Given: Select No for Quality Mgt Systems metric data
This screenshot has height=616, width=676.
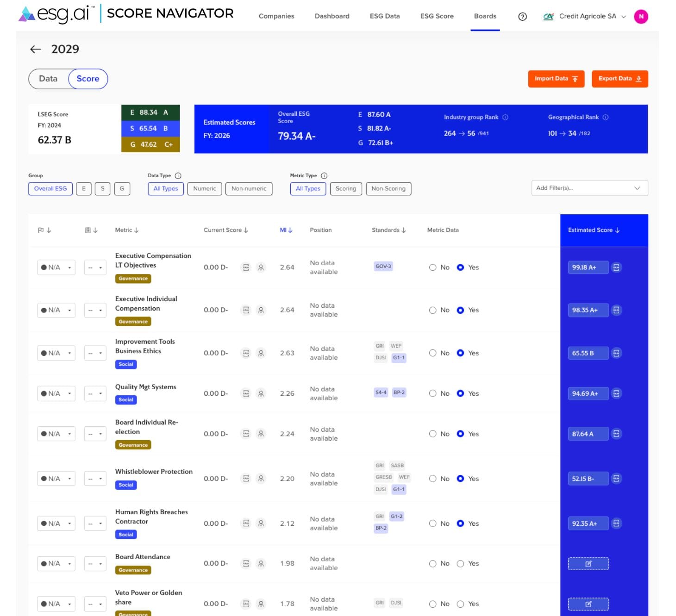Looking at the screenshot, I should coord(433,393).
